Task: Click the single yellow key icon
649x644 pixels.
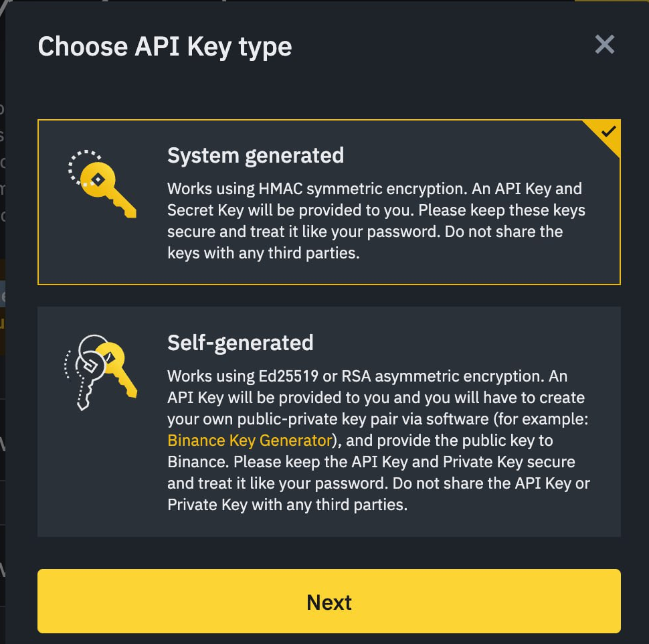Action: point(102,184)
